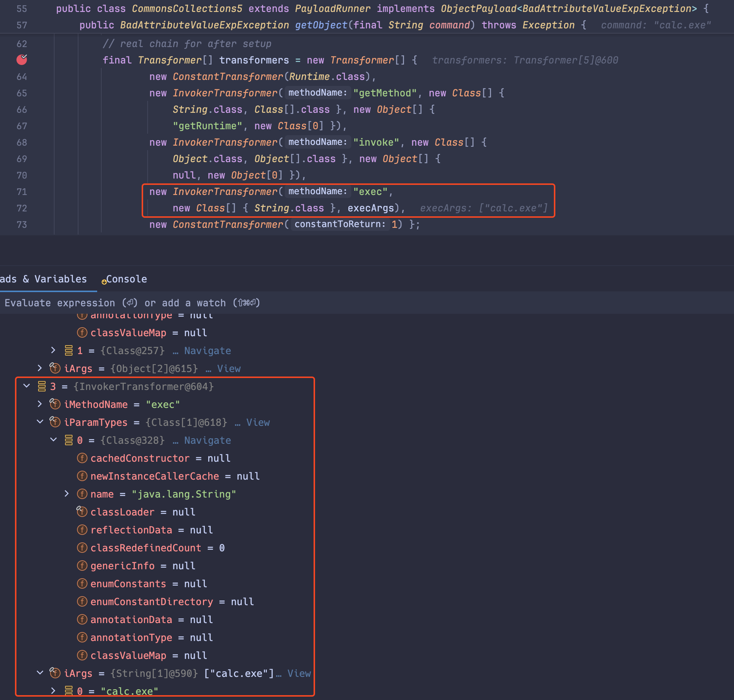Select the Threads & Variables tab
This screenshot has height=700, width=734.
click(43, 279)
